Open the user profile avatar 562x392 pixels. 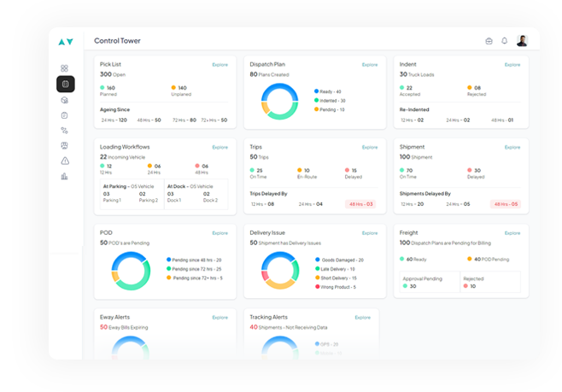pyautogui.click(x=522, y=40)
